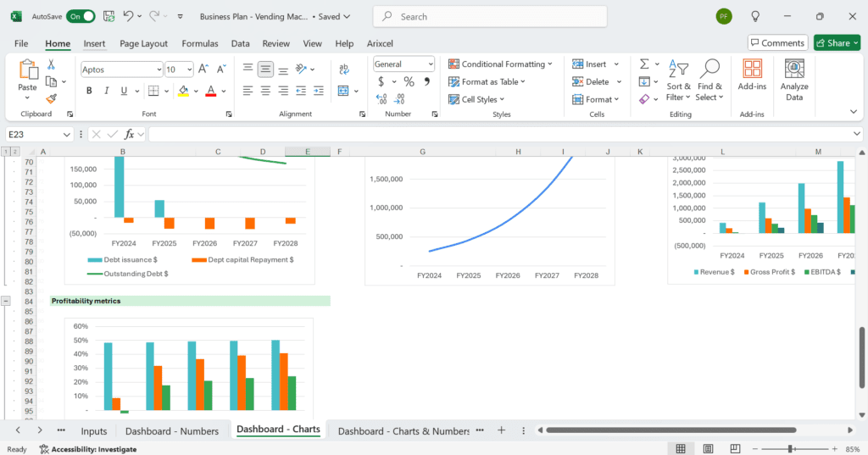The height and width of the screenshot is (455, 868).
Task: Switch to Page Break Preview view
Action: [736, 448]
